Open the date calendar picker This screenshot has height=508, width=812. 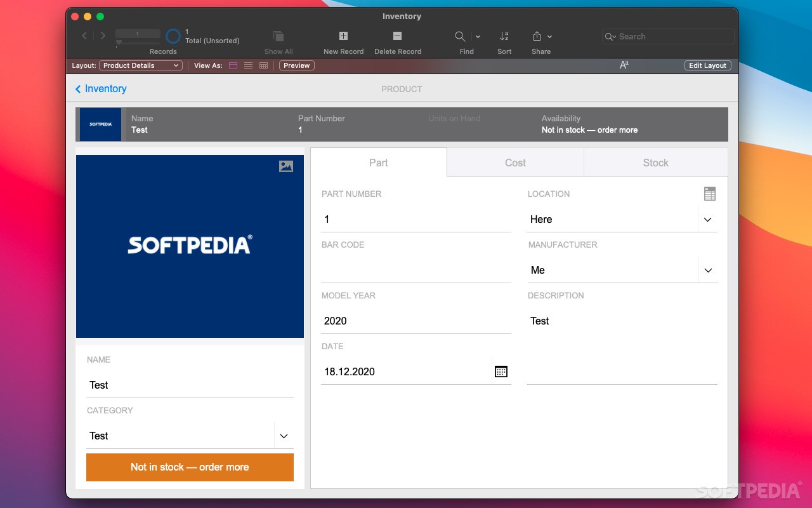(x=501, y=371)
